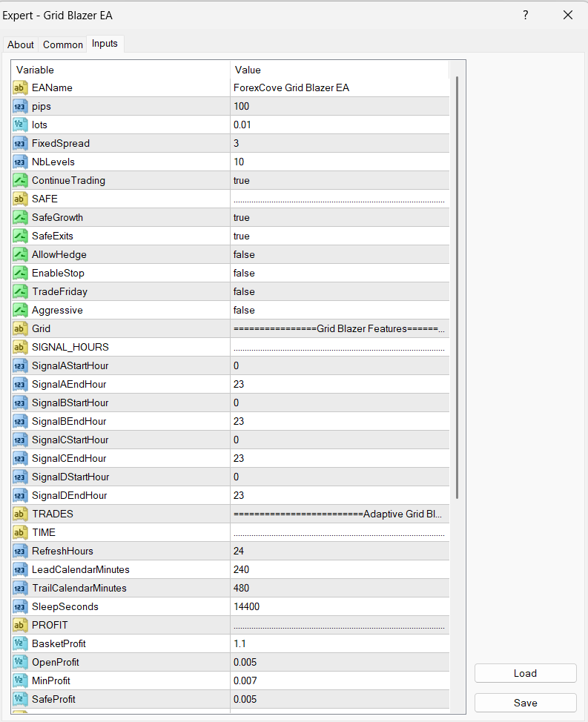
Task: Select the LeadCalendarMinutes value 240
Action: [x=241, y=569]
